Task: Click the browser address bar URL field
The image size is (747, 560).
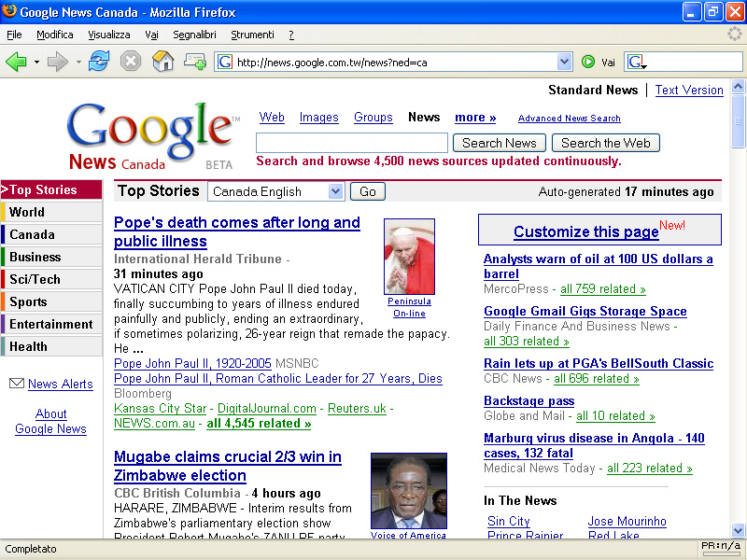Action: pyautogui.click(x=394, y=62)
